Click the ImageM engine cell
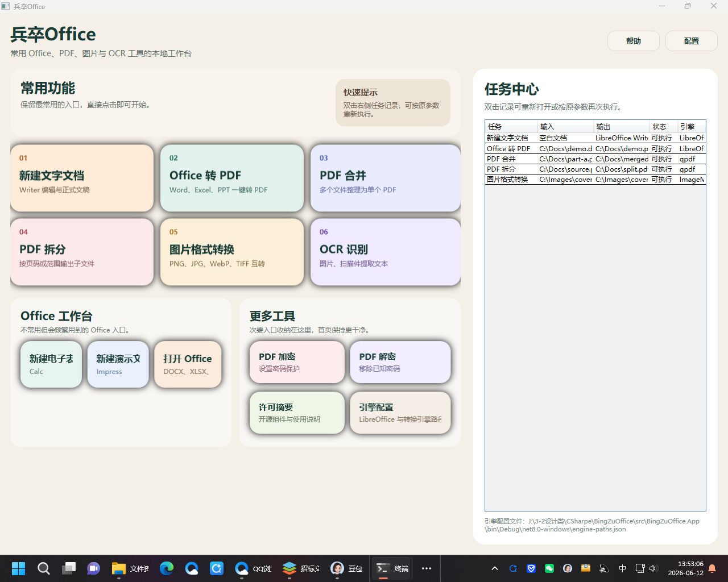The width and height of the screenshot is (728, 582). pos(692,179)
